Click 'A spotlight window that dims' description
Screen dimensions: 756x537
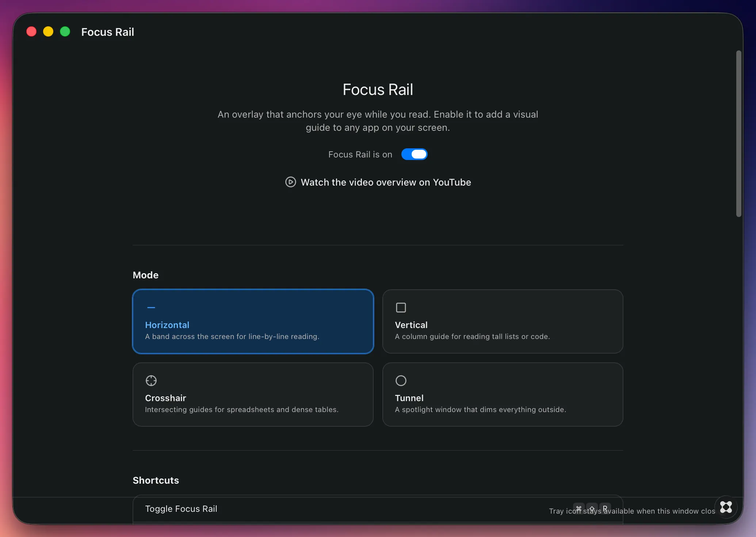[481, 410]
